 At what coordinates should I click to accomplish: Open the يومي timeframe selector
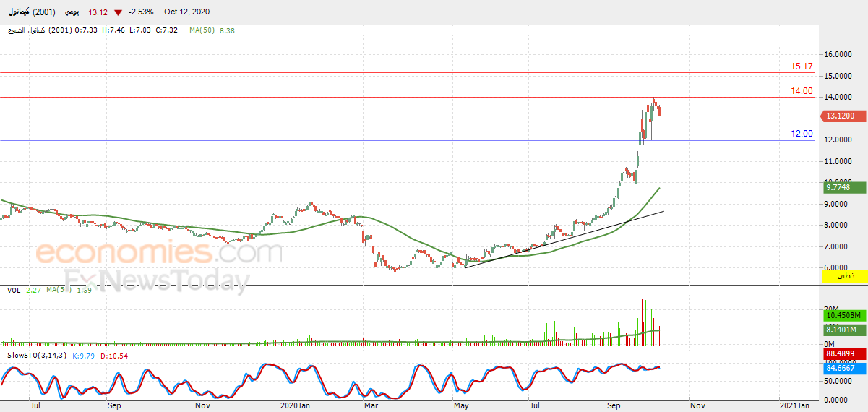(x=72, y=12)
